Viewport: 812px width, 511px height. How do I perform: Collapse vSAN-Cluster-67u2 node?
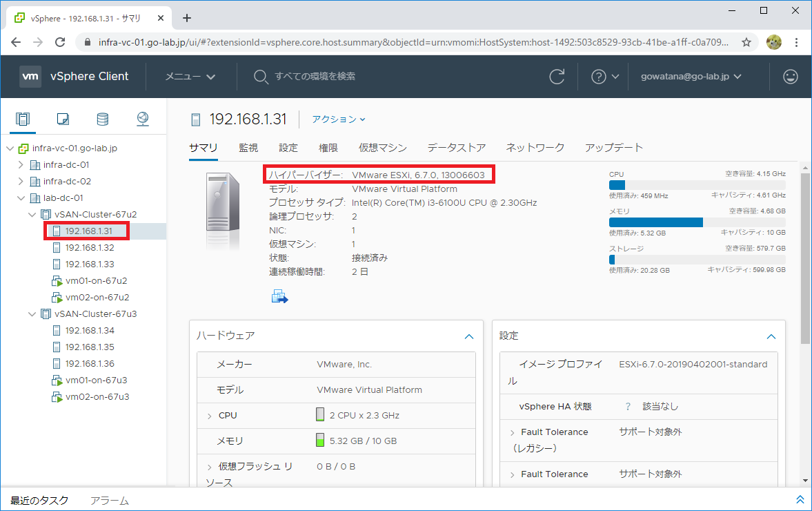pos(32,215)
